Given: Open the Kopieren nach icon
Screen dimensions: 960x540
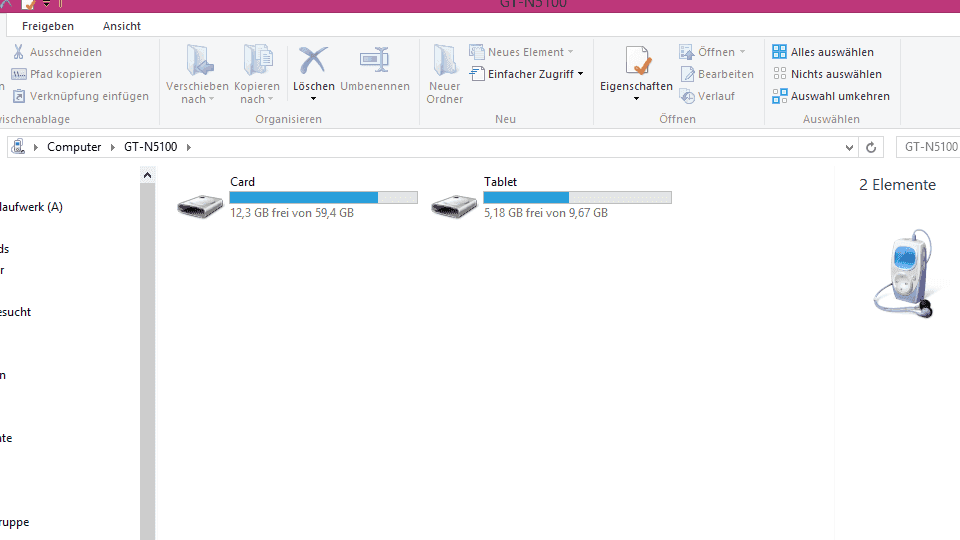Looking at the screenshot, I should coord(258,60).
